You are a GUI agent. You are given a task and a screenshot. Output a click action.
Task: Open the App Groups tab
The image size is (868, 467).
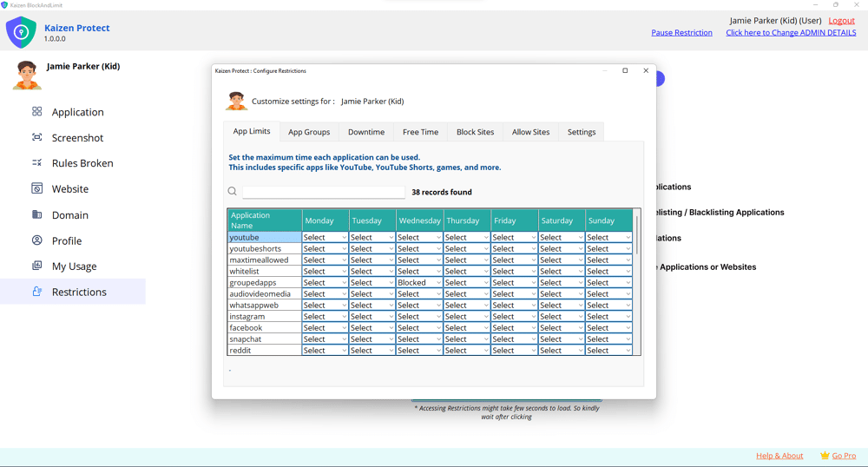coord(309,132)
